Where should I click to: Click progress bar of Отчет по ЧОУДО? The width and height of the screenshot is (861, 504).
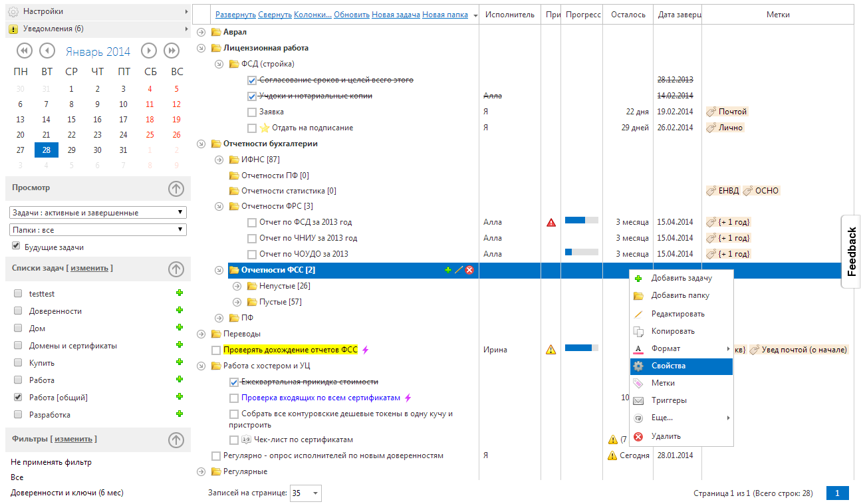(x=581, y=252)
